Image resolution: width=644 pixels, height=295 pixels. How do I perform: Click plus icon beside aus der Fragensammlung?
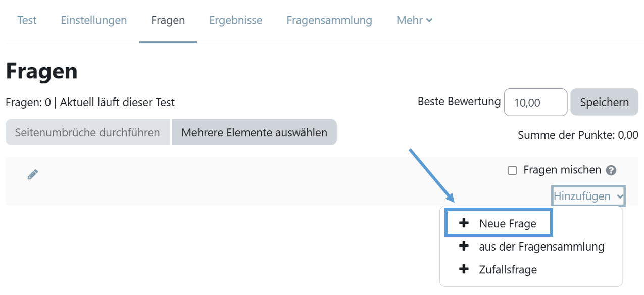coord(464,247)
